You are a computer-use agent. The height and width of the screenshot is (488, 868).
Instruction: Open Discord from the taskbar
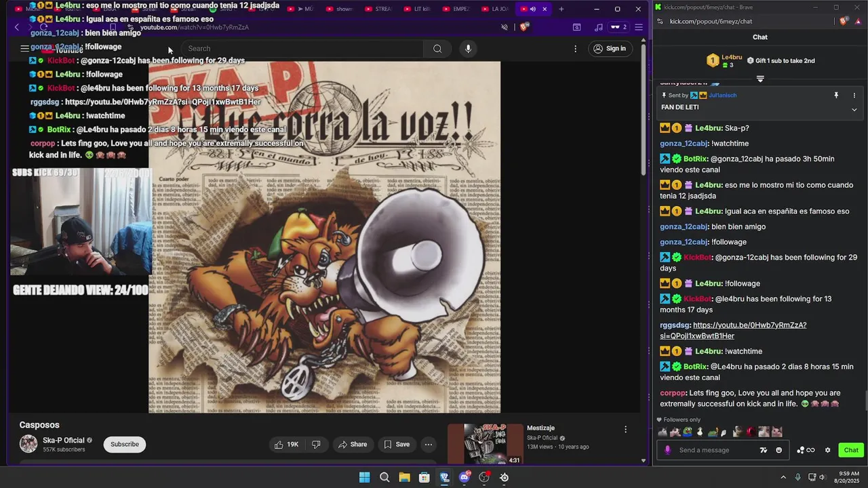click(x=465, y=477)
